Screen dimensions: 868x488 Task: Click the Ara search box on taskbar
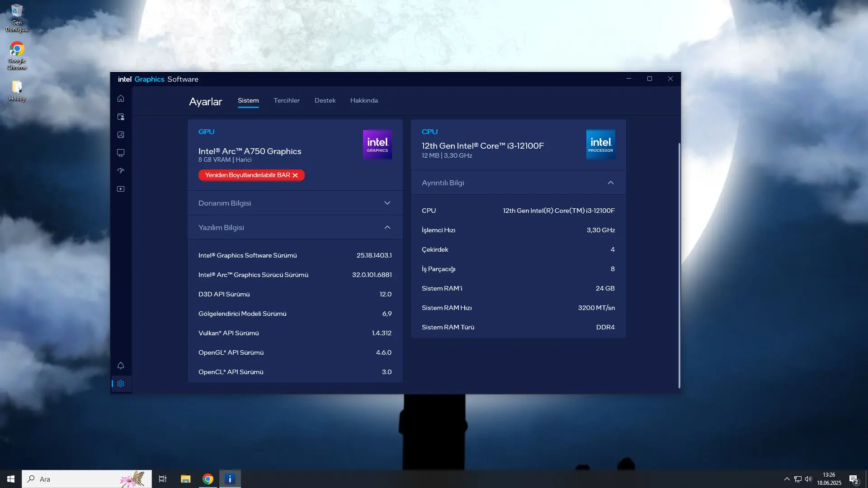click(x=87, y=479)
